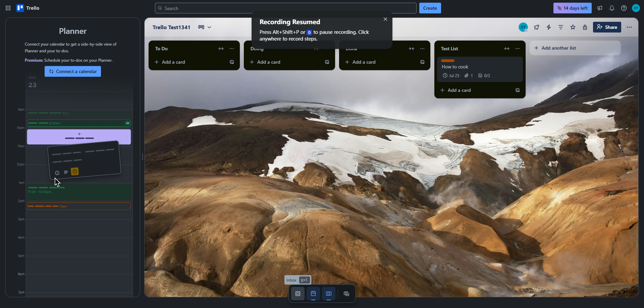Click the 9:30am green event in Planner
This screenshot has width=644, height=308.
(x=79, y=123)
